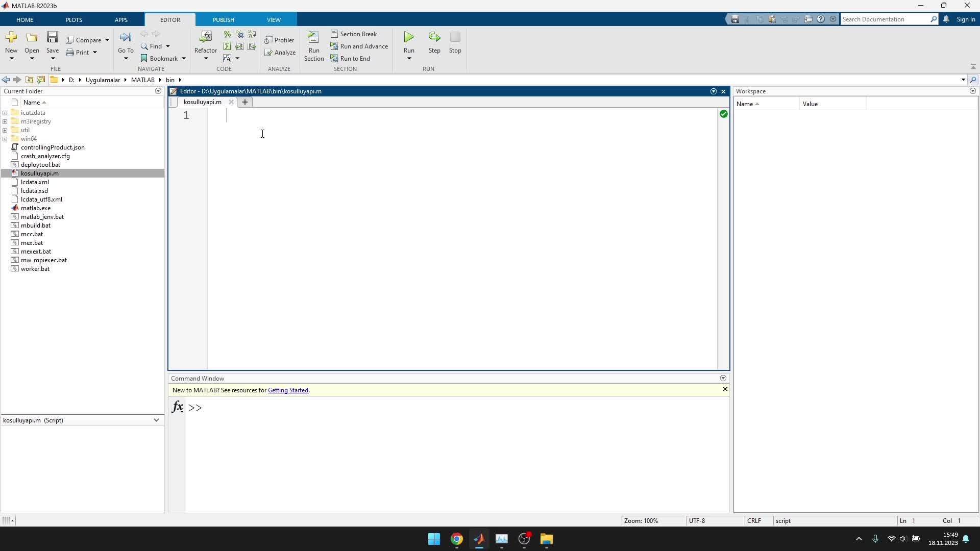Click Run and Advance
The width and height of the screenshot is (980, 551).
coord(359,46)
